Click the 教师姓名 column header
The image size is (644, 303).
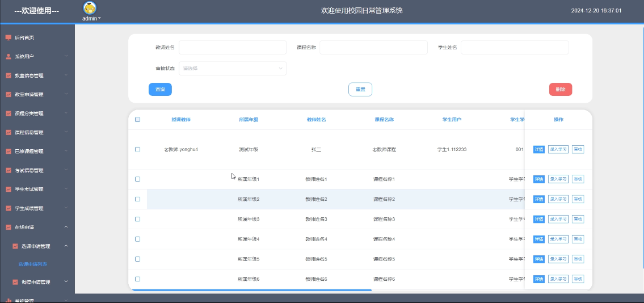(316, 120)
